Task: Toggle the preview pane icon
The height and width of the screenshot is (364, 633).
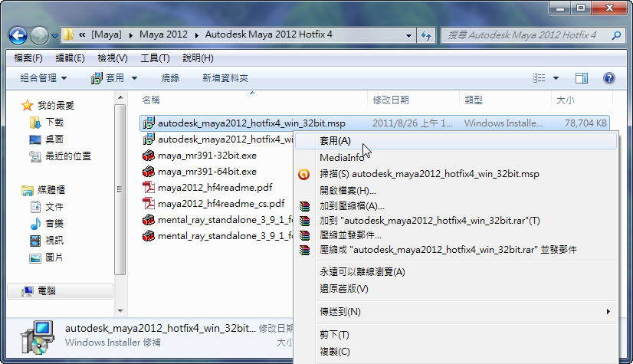Action: tap(582, 78)
